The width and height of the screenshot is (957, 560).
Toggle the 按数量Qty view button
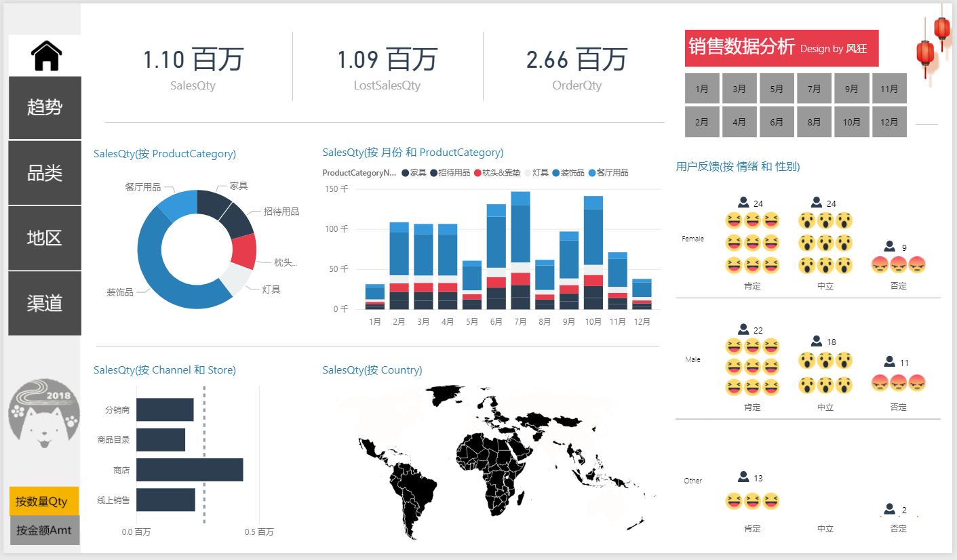[44, 501]
